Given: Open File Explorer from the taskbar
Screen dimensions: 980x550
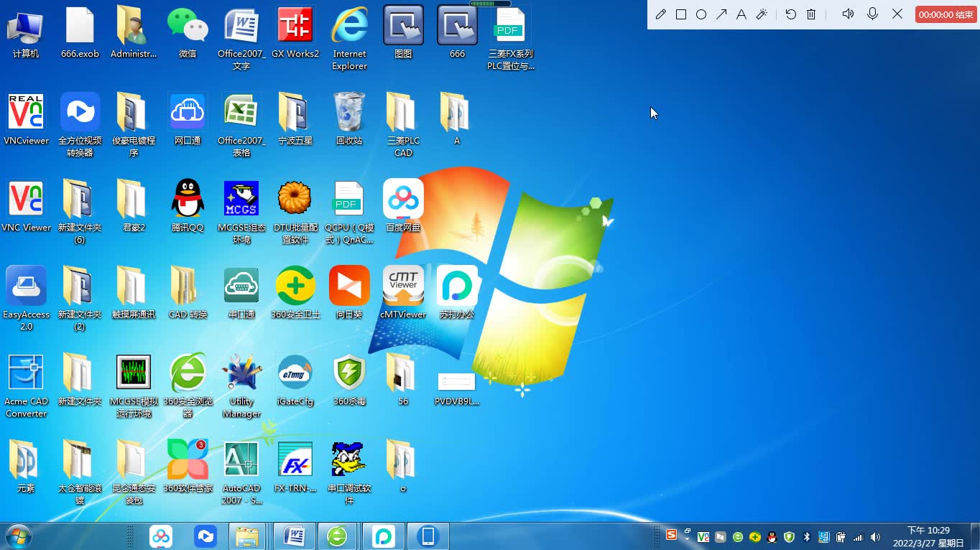Looking at the screenshot, I should (x=247, y=536).
